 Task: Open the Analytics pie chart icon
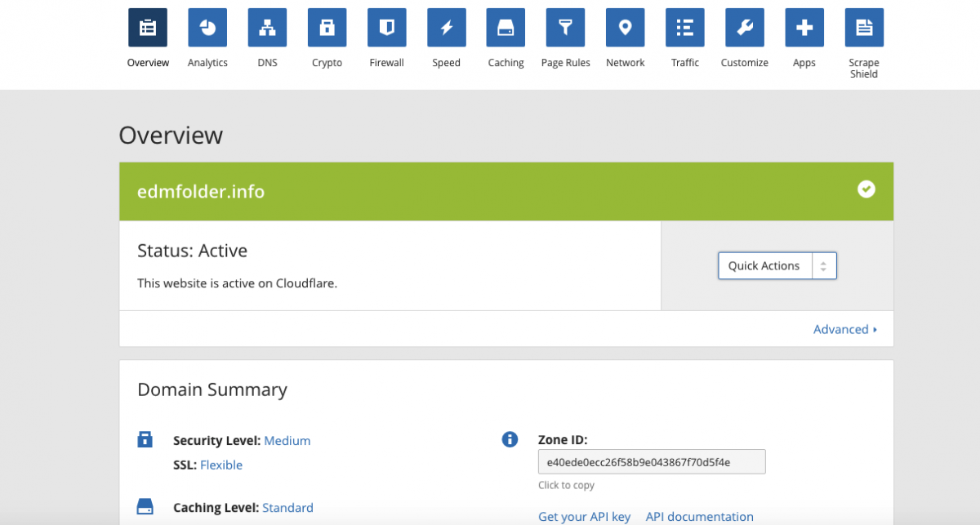(x=207, y=28)
